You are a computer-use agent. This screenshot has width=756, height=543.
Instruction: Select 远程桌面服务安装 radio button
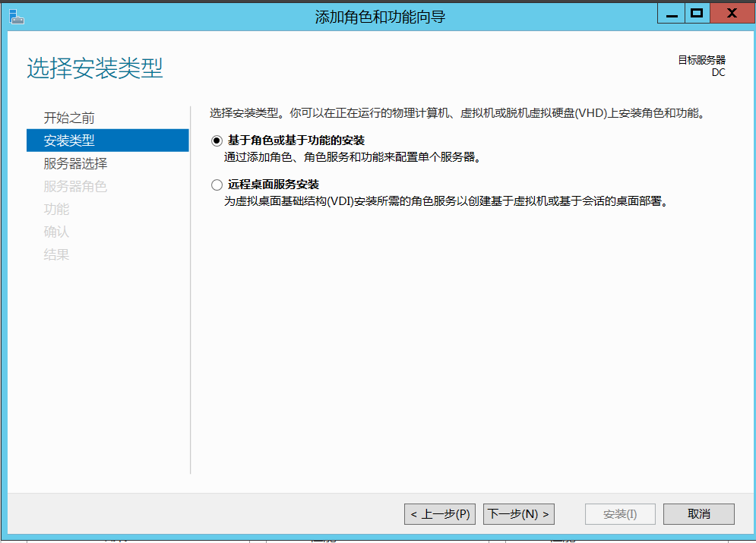coord(217,185)
